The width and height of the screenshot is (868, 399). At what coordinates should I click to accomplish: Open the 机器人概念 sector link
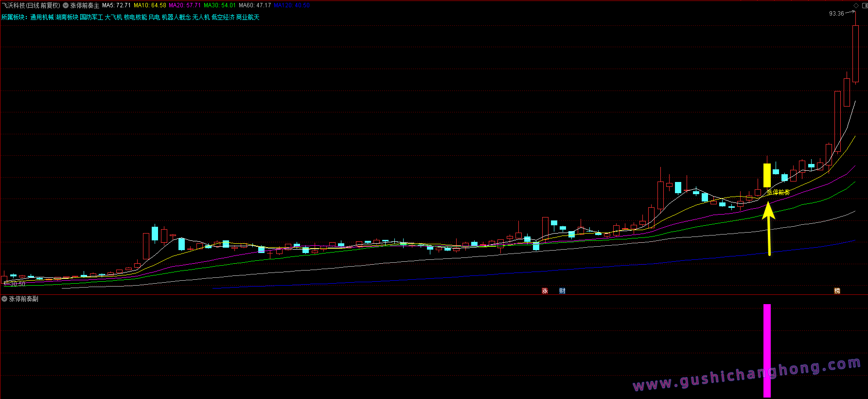click(x=176, y=17)
